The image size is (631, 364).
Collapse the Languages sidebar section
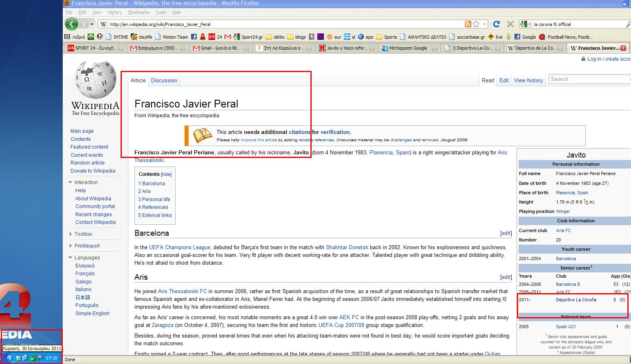point(70,258)
